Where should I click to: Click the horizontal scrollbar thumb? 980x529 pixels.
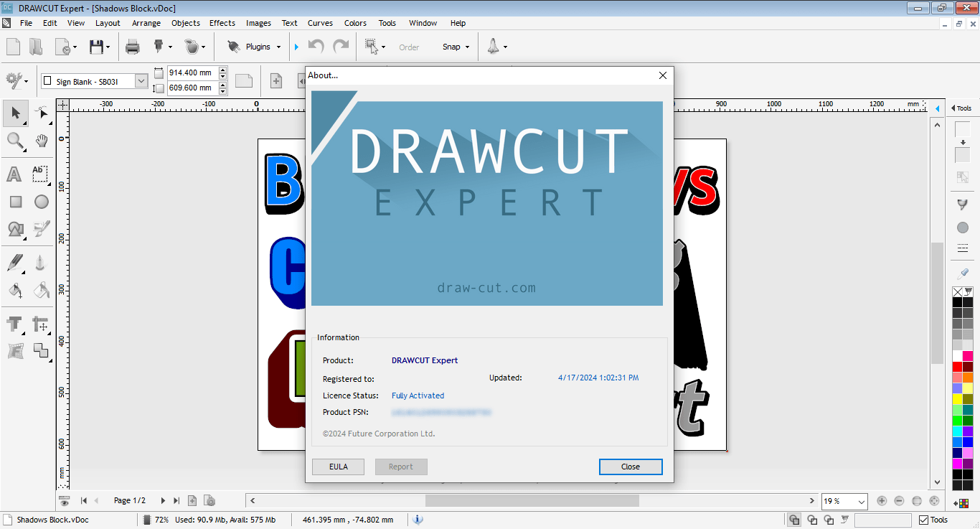(532, 501)
